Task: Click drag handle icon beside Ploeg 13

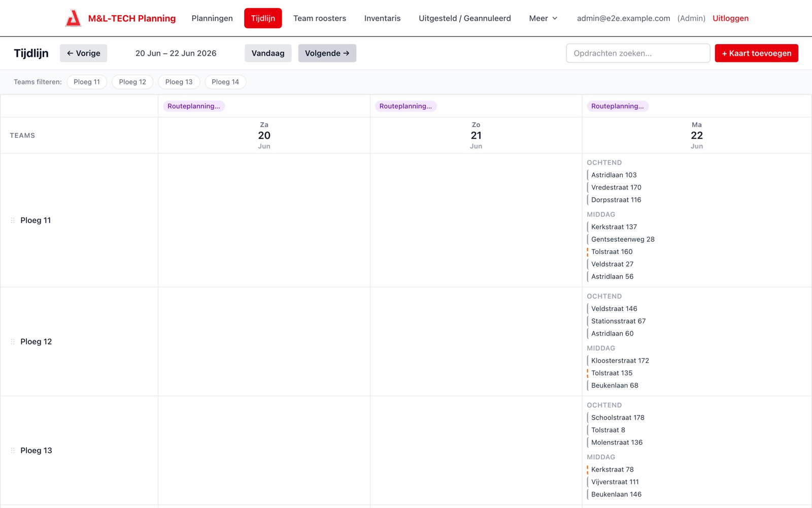Action: click(x=13, y=451)
